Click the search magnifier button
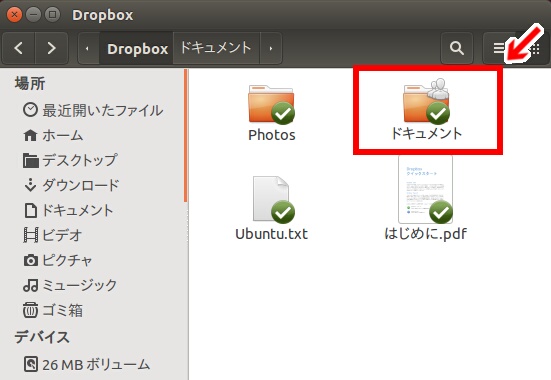The width and height of the screenshot is (551, 380). [456, 48]
